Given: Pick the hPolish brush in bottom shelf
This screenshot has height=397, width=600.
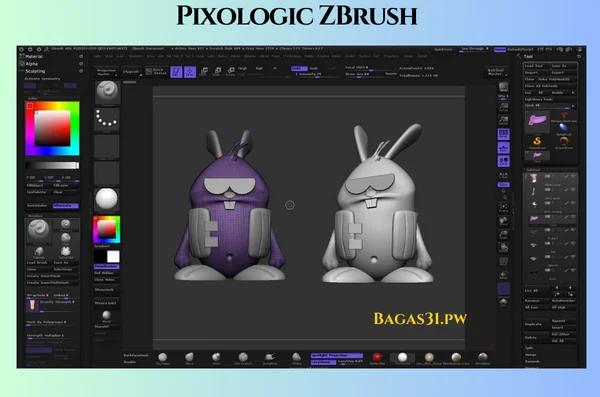Looking at the screenshot, I should tap(297, 359).
